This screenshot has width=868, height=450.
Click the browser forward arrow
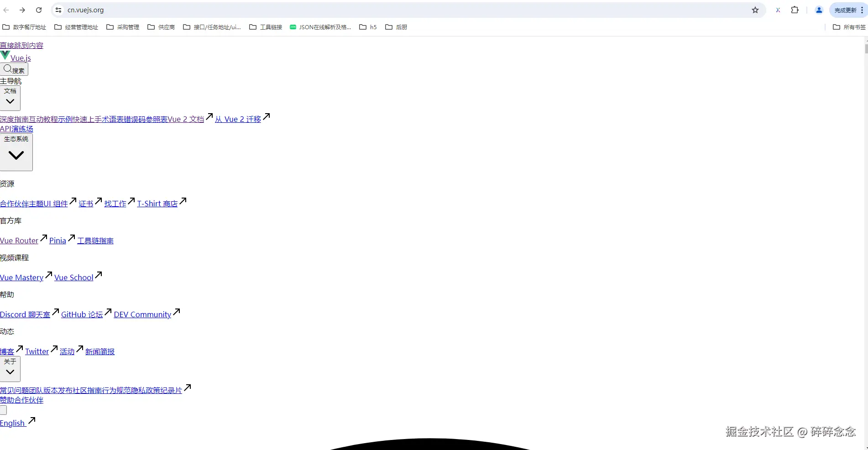22,10
